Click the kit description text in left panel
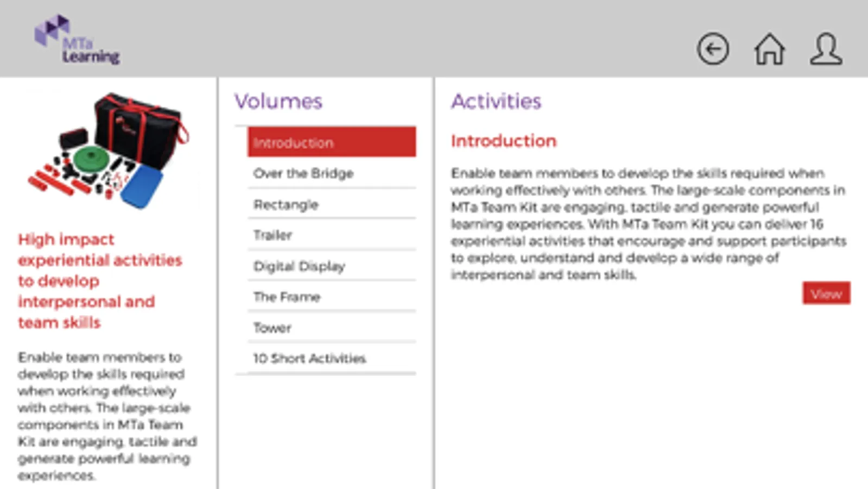Viewport: 868px width, 489px height. pyautogui.click(x=107, y=416)
